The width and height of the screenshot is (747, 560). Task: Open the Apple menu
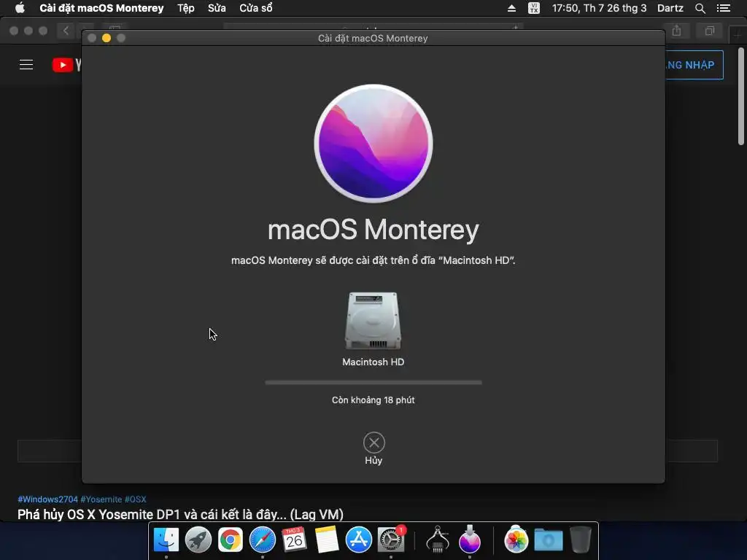point(20,8)
